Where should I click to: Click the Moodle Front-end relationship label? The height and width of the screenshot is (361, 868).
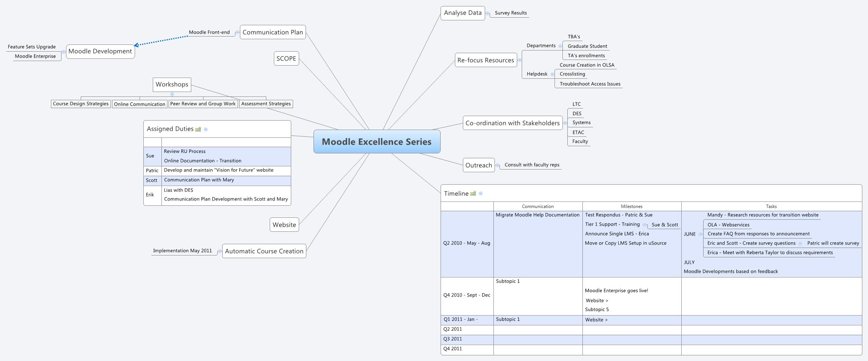pyautogui.click(x=210, y=32)
